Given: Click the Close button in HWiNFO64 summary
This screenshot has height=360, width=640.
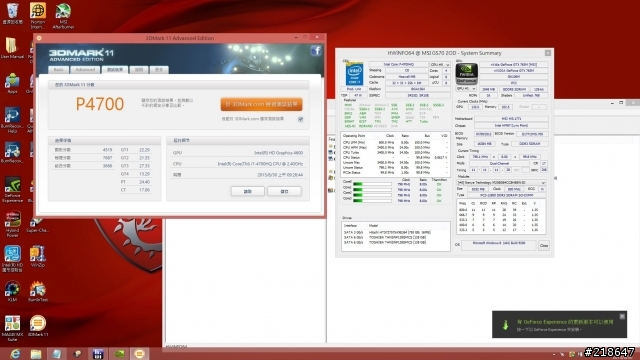Looking at the screenshot, I should point(544,245).
